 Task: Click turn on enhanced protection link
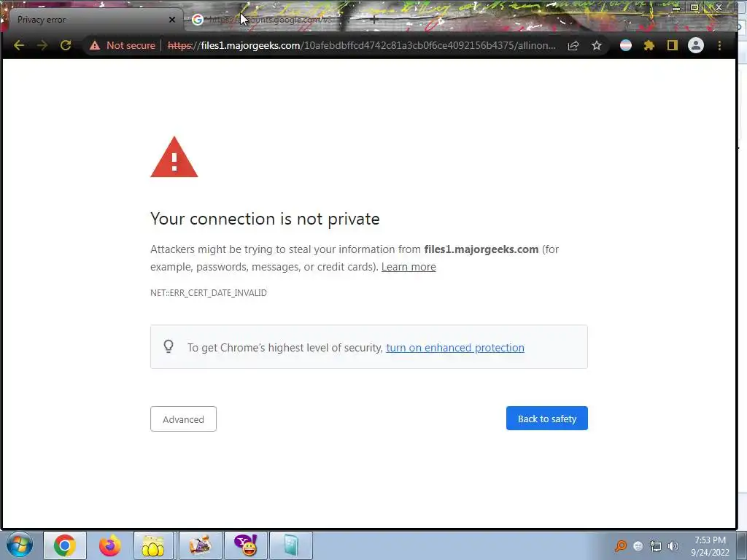pyautogui.click(x=455, y=348)
